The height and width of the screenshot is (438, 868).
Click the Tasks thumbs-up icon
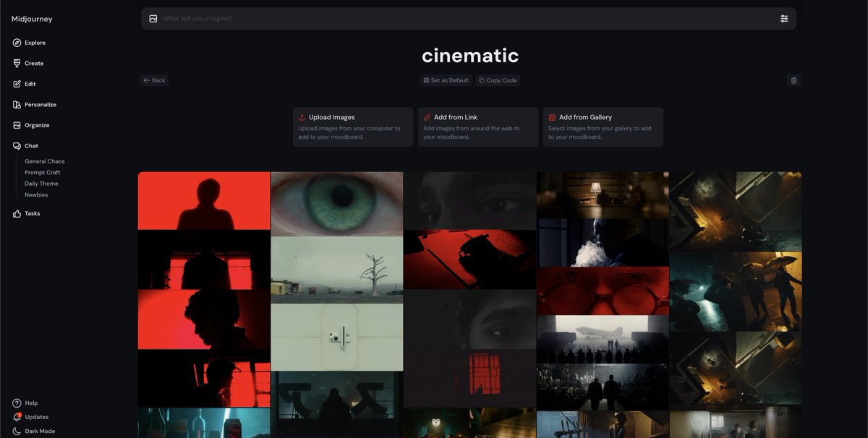pos(17,214)
